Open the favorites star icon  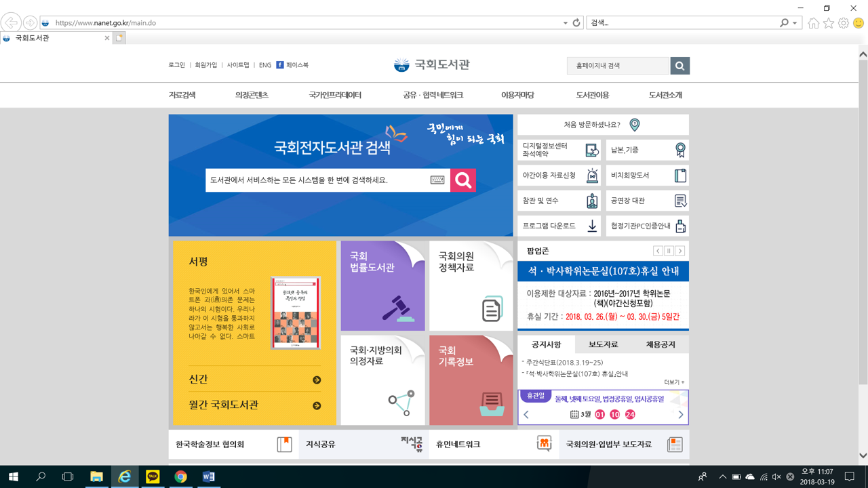tap(829, 23)
